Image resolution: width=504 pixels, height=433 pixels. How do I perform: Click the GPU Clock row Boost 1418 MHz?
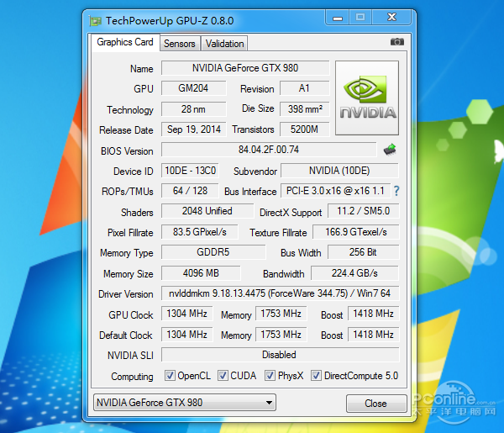[374, 314]
